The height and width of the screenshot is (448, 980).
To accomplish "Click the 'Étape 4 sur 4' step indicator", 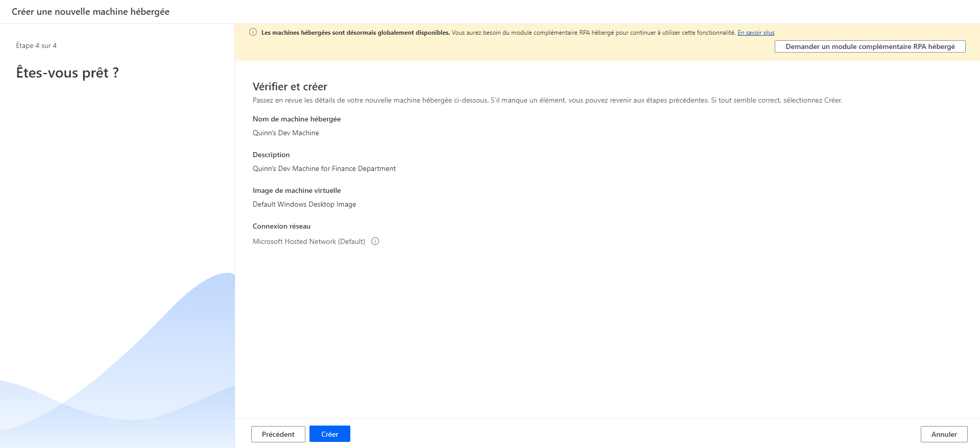I will [36, 45].
